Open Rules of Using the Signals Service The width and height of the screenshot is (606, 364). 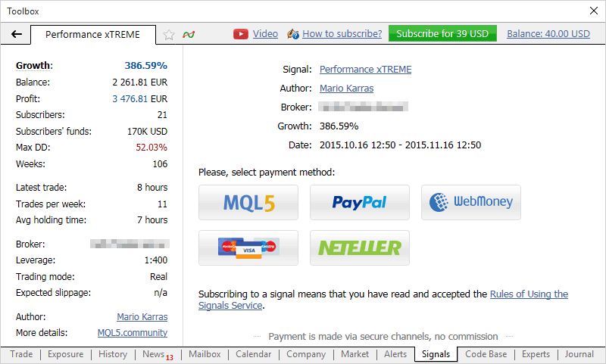pyautogui.click(x=528, y=294)
